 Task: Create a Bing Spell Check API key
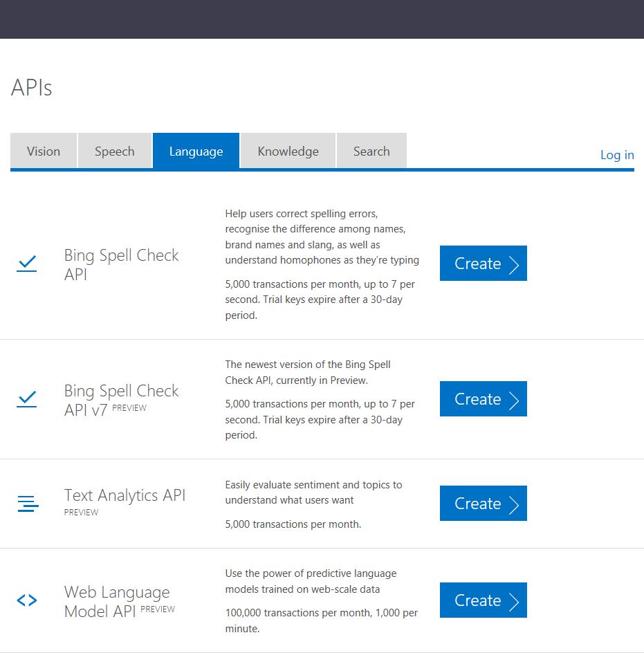[x=484, y=263]
